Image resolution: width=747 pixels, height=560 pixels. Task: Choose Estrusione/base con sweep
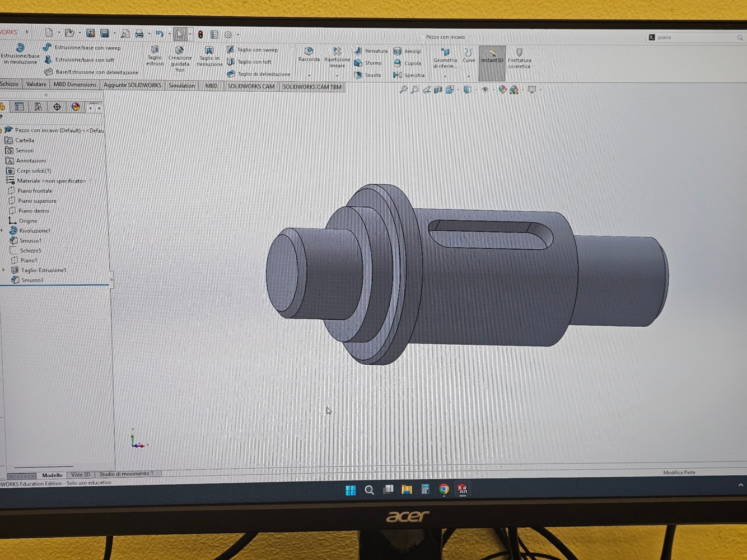pos(82,47)
